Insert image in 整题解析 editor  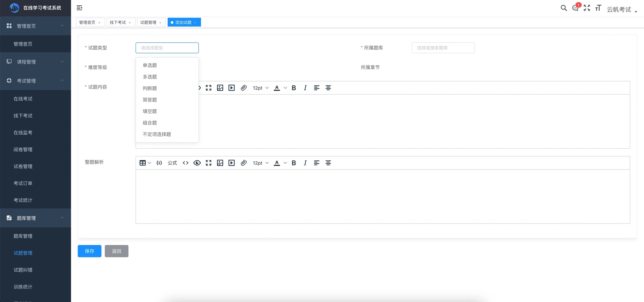(220, 163)
